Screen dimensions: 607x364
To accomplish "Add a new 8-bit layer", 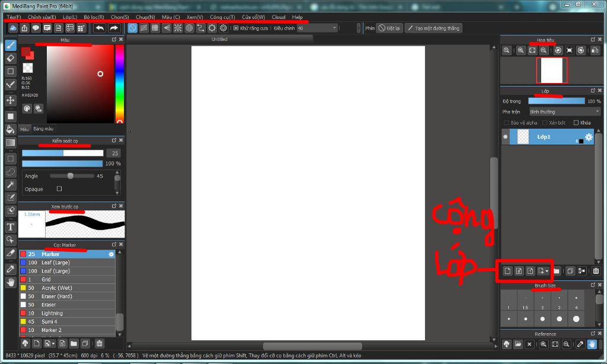I will click(519, 271).
